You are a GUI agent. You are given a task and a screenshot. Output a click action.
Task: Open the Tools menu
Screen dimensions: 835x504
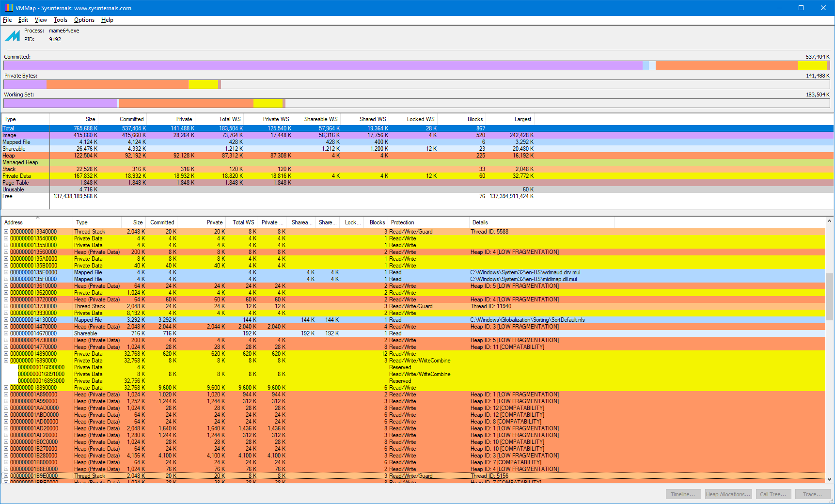click(x=60, y=20)
